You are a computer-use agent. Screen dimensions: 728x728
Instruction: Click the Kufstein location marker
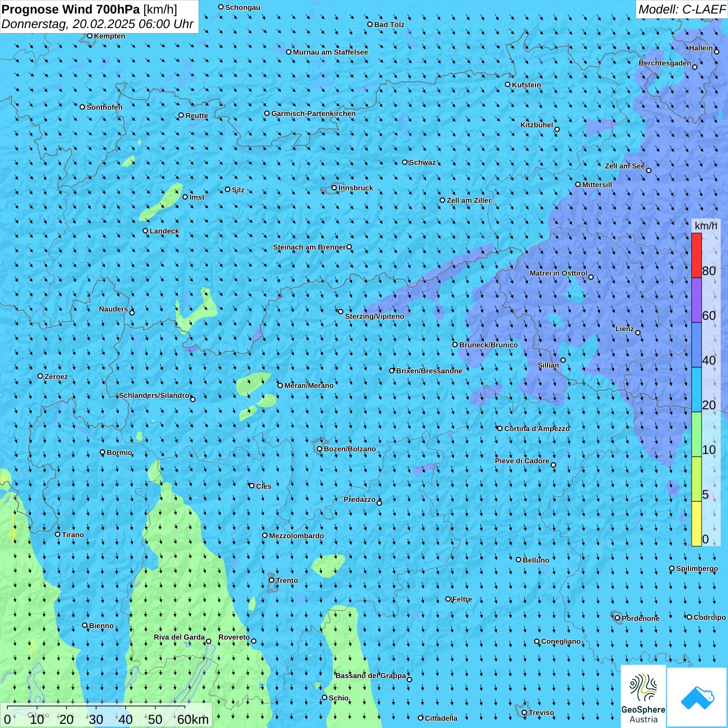(x=508, y=84)
